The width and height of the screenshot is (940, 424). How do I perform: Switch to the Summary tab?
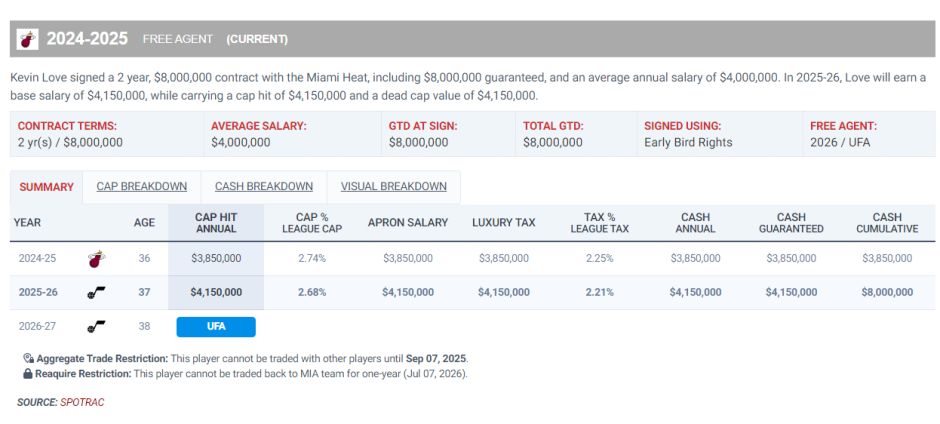(x=46, y=187)
